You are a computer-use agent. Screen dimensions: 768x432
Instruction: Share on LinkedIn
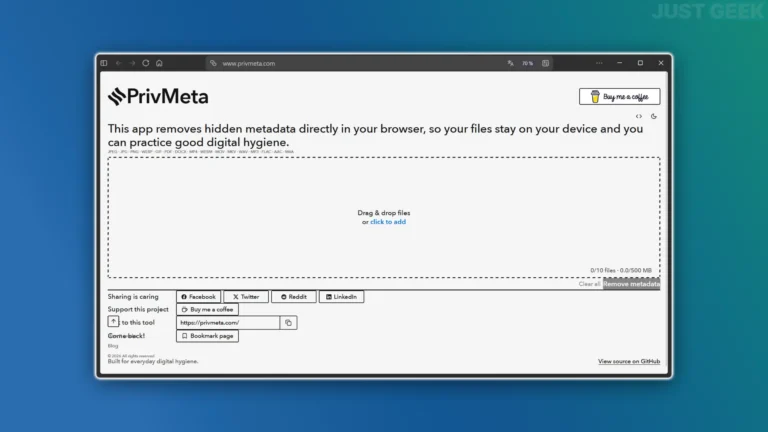click(x=341, y=297)
